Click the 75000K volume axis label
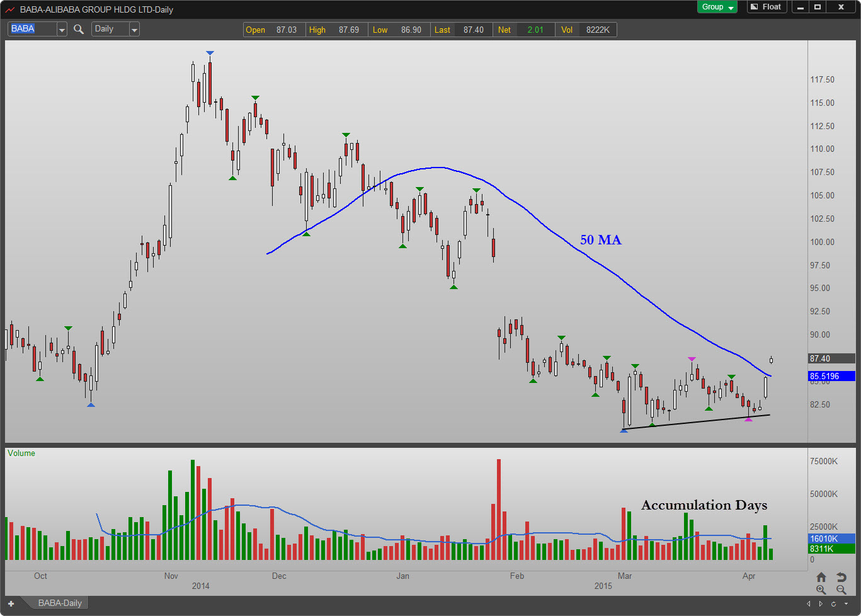The height and width of the screenshot is (616, 861). coord(824,461)
